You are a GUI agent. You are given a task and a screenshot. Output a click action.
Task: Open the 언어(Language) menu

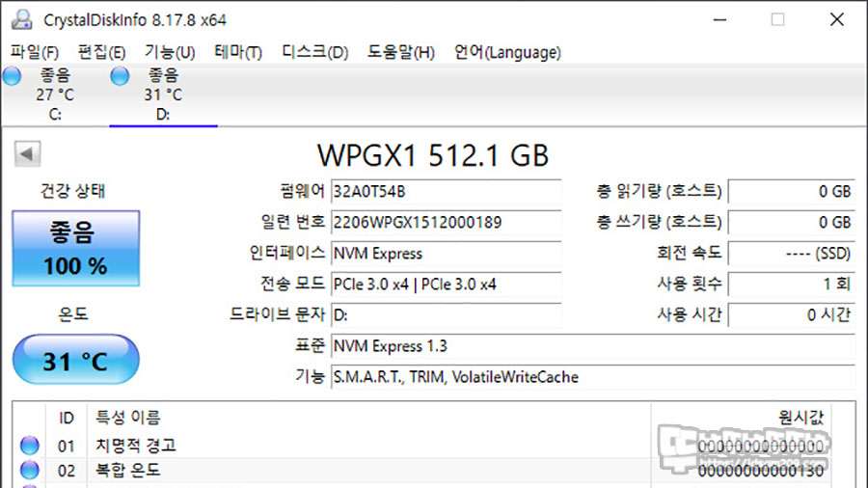pos(507,53)
